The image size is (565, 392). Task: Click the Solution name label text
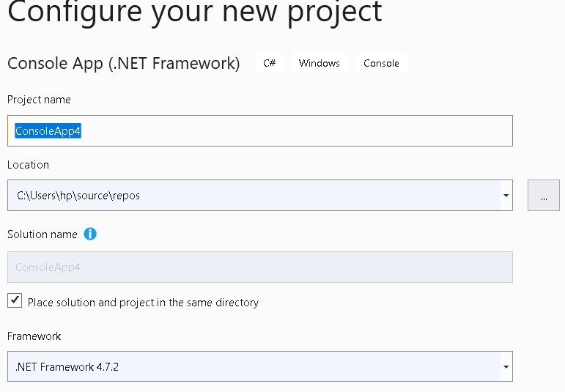tap(43, 234)
